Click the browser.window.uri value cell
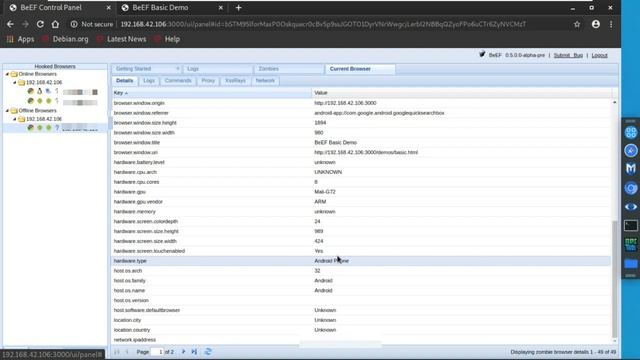 461,152
